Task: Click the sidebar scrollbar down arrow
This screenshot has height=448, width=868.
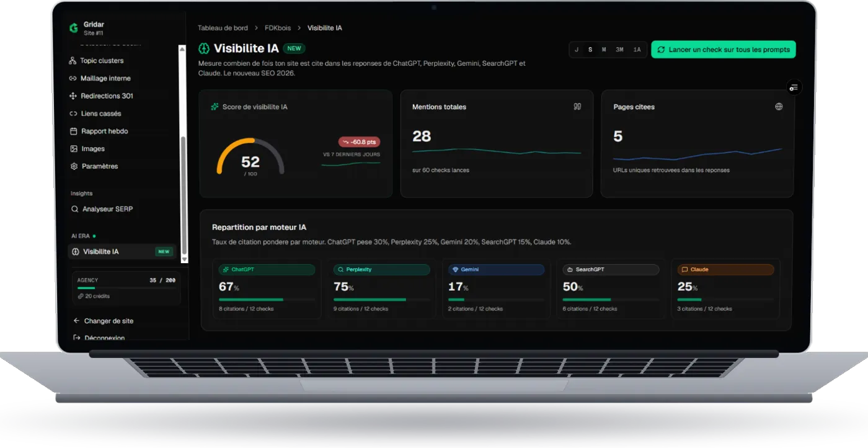Action: (x=183, y=259)
